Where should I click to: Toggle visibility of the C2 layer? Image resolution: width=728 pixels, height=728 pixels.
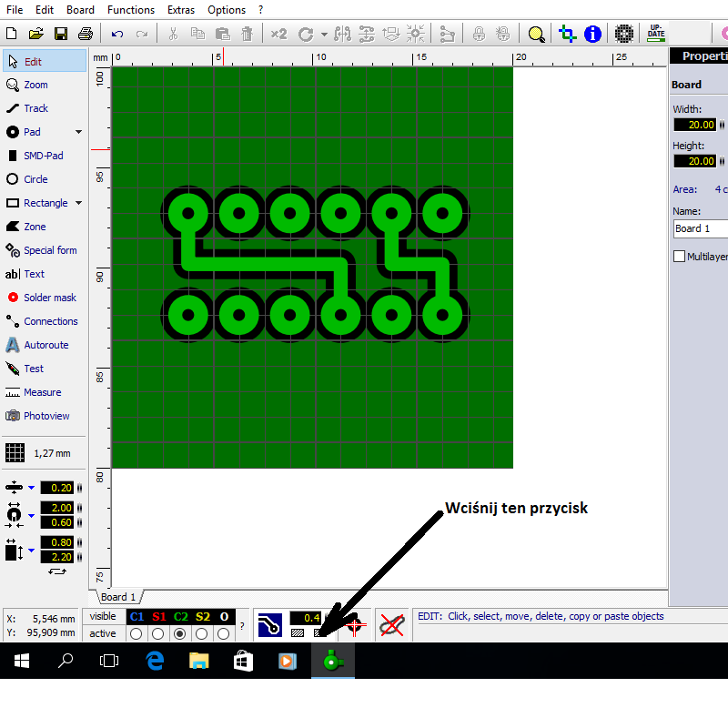click(x=181, y=617)
